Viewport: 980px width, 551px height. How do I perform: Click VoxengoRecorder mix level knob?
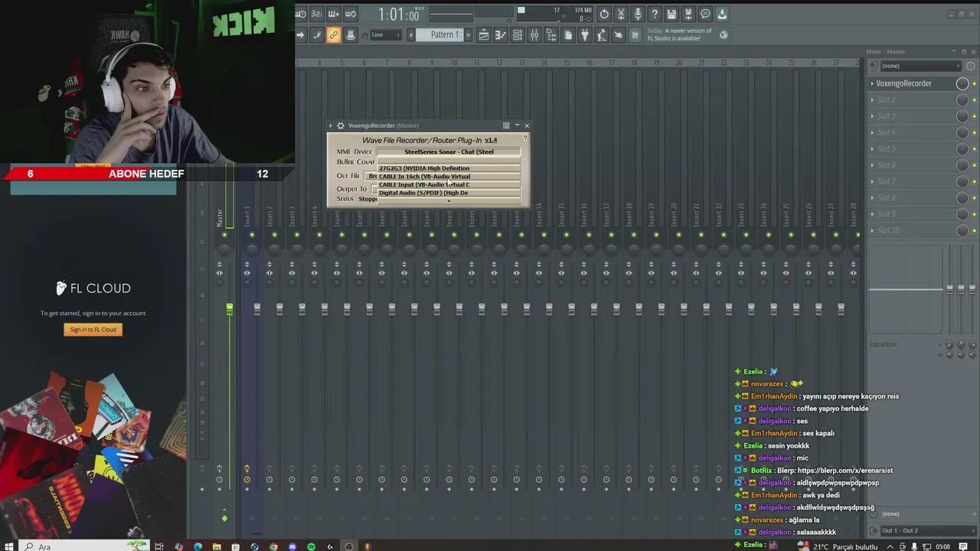coord(962,83)
